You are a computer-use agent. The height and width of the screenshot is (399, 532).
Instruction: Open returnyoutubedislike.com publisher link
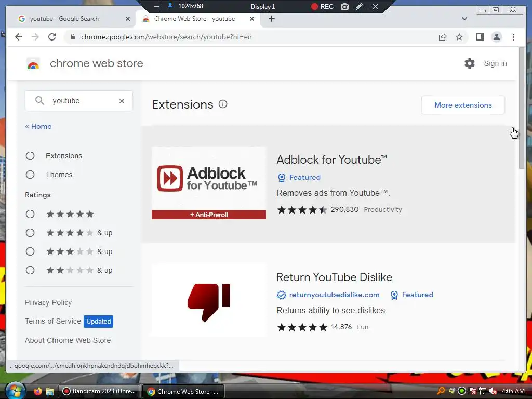pos(334,295)
